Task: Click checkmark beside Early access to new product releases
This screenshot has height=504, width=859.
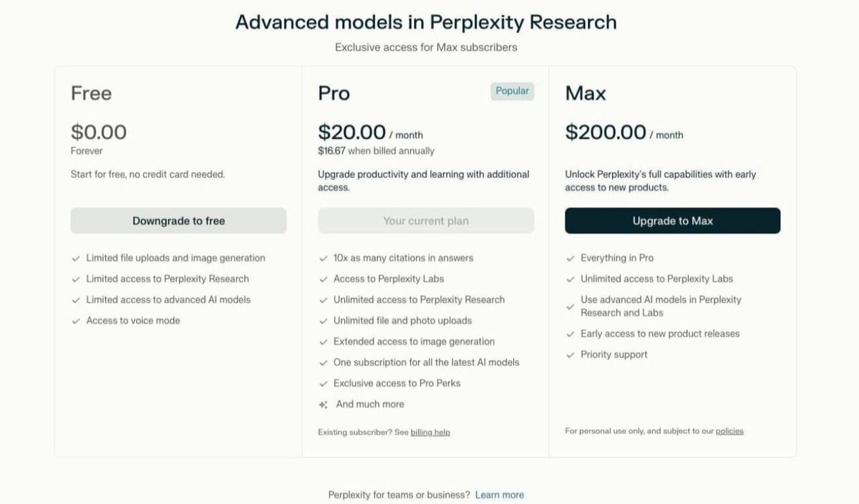Action: [570, 334]
